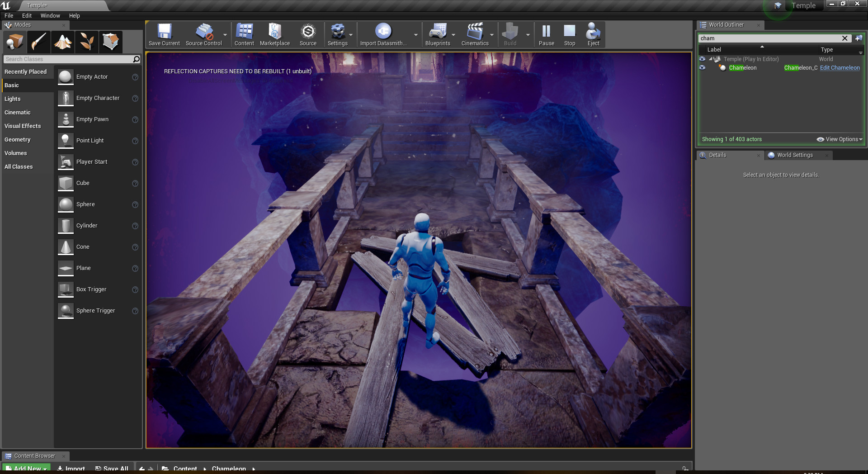Image resolution: width=868 pixels, height=474 pixels.
Task: Switch to Foliage editing mode
Action: [86, 42]
